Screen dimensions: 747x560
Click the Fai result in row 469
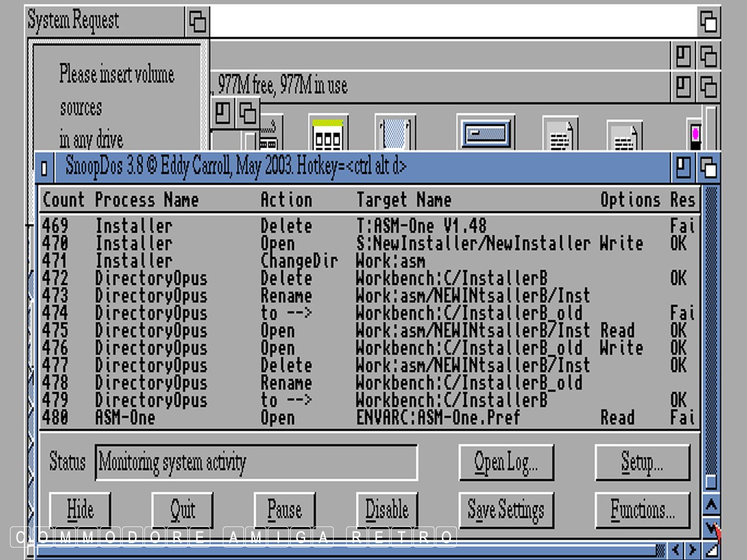[682, 226]
